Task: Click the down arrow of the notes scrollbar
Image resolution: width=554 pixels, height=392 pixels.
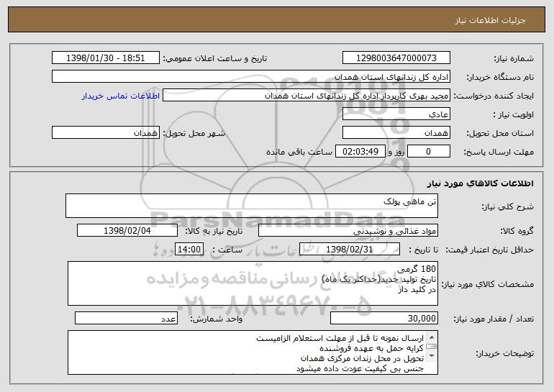Action: coord(431,356)
